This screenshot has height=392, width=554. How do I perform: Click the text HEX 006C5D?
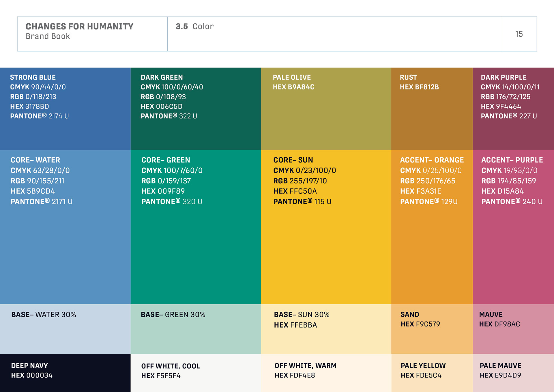[162, 107]
